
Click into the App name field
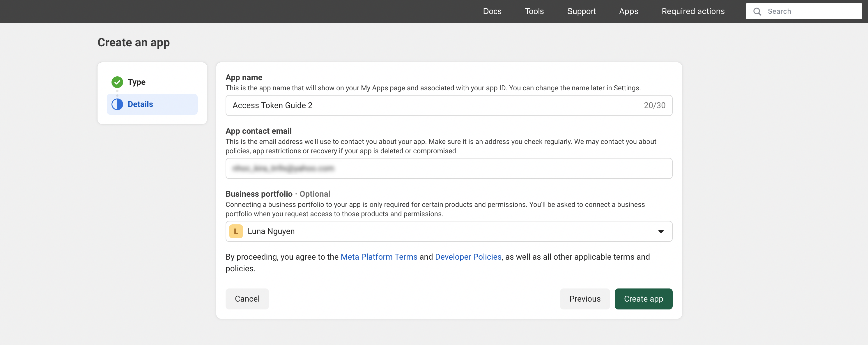(x=435, y=105)
